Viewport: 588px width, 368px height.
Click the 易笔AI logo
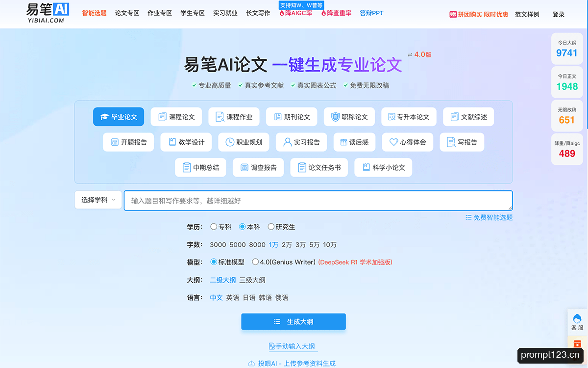(48, 13)
